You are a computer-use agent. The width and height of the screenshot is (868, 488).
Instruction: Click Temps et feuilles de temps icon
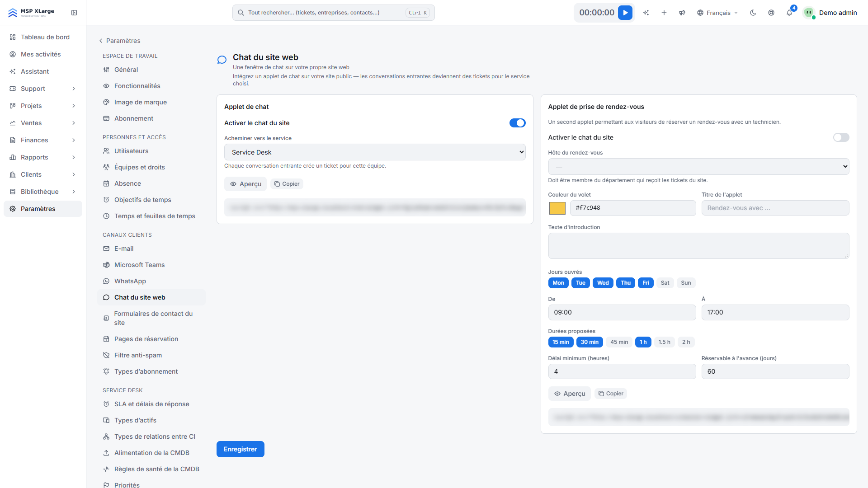106,216
